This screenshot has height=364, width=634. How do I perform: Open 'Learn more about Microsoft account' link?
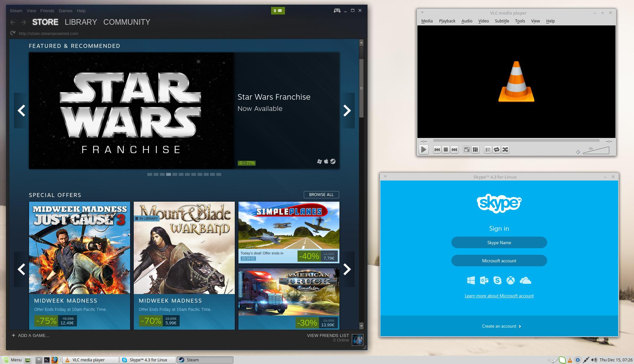(x=499, y=296)
